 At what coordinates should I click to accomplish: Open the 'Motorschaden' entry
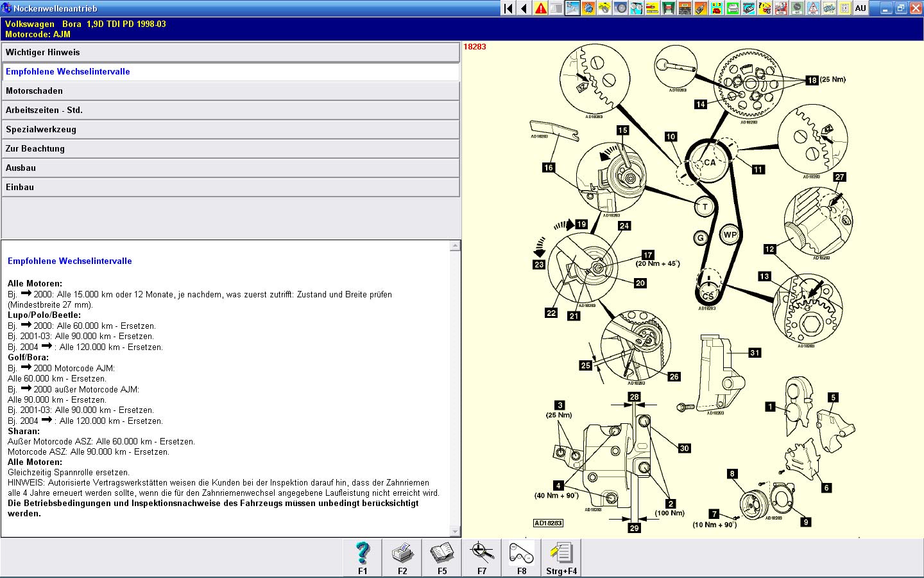coord(230,91)
